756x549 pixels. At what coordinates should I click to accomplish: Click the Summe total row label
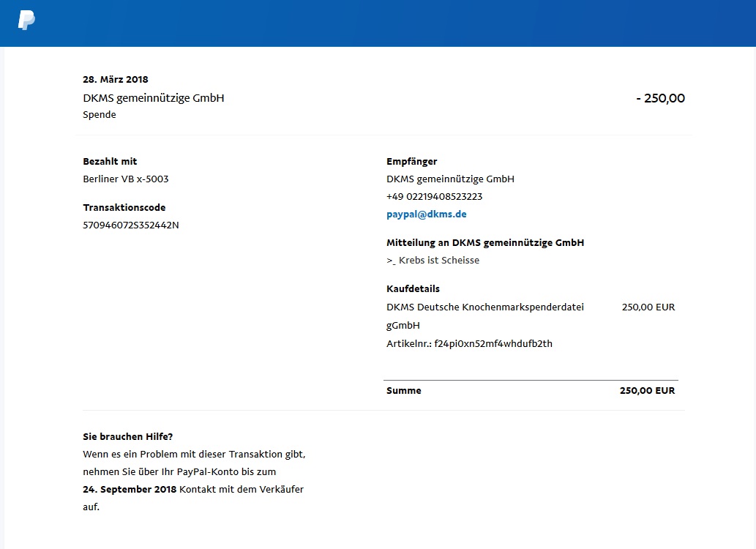tap(403, 391)
